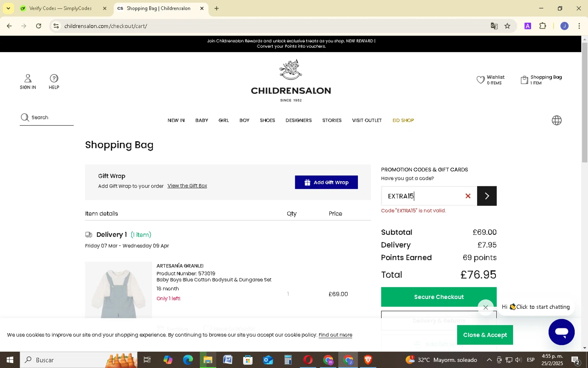Viewport: 588px width, 368px height.
Task: Bookmark this page with star icon
Action: (x=507, y=26)
